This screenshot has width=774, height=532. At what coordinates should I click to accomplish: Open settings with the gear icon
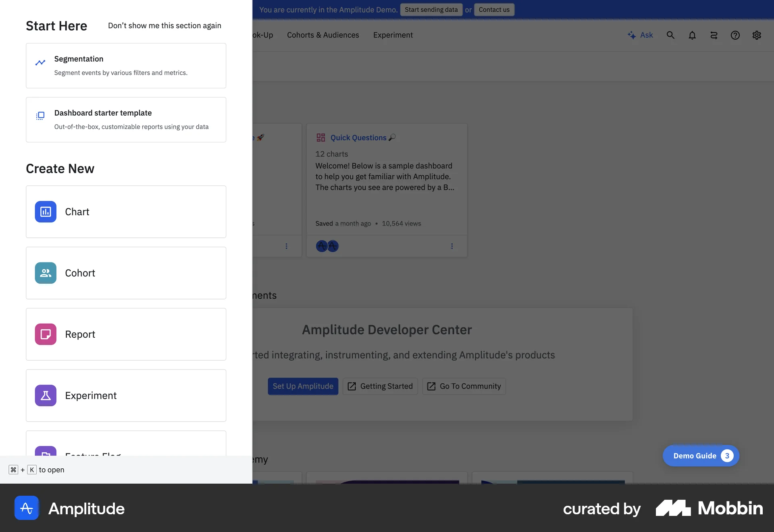(757, 35)
